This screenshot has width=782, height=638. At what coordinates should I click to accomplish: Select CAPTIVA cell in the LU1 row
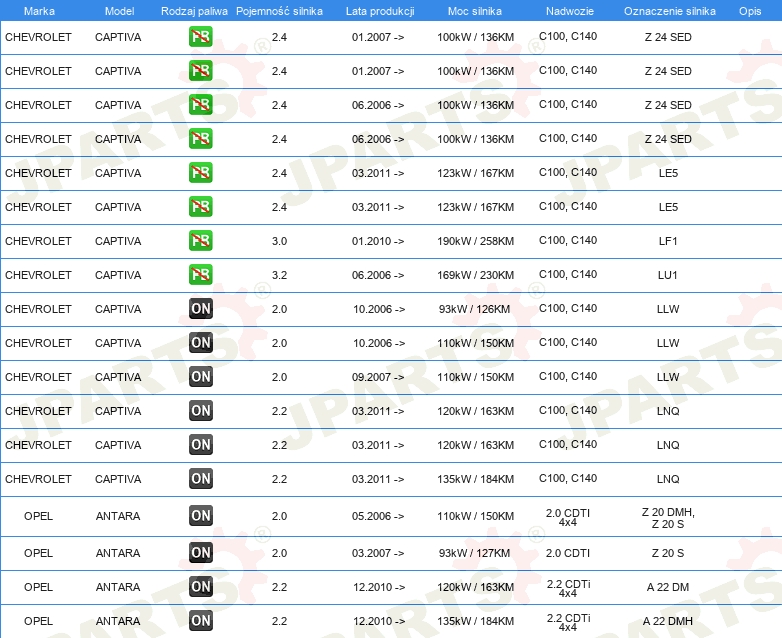pyautogui.click(x=118, y=275)
